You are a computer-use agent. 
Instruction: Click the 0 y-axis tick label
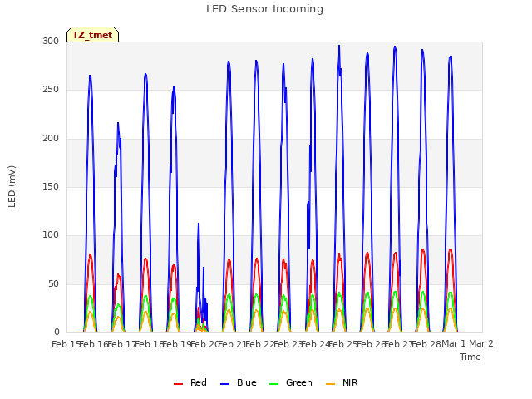[57, 332]
